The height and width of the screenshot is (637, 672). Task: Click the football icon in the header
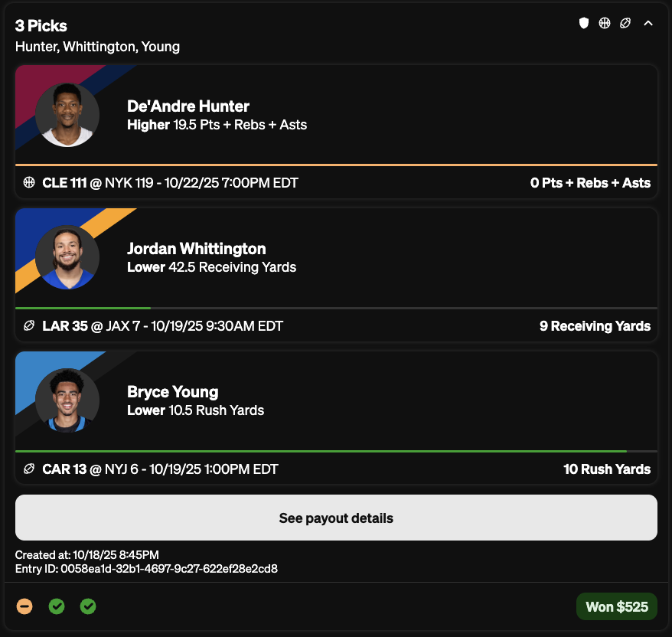(x=625, y=23)
